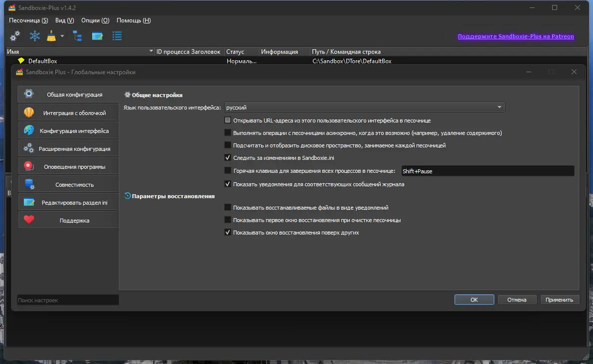Image resolution: width=593 pixels, height=364 pixels.
Task: Open the Вид menu
Action: [64, 20]
